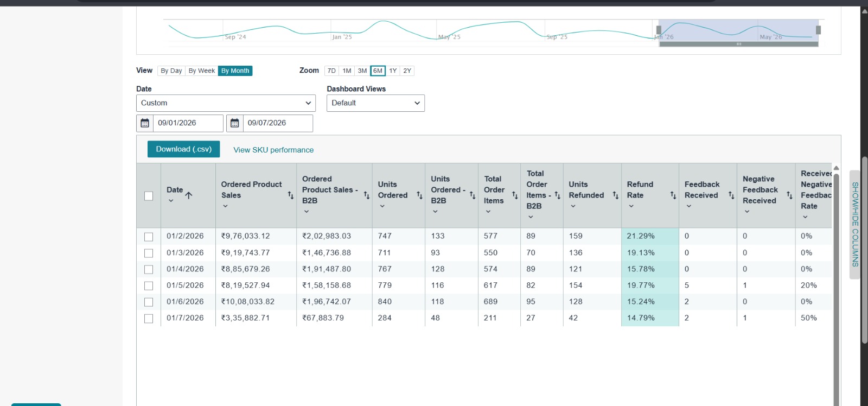Sort Ordered Product Sales - B2B column

click(366, 195)
